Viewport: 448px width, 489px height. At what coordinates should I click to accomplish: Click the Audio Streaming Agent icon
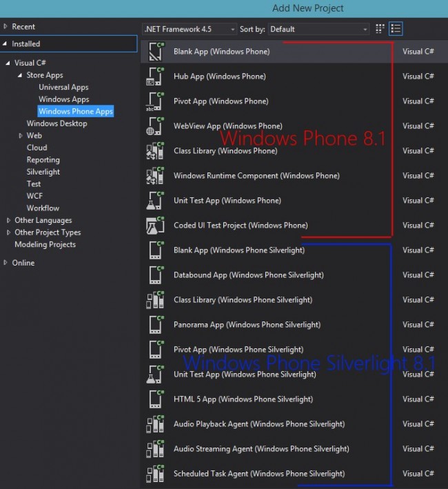156,449
